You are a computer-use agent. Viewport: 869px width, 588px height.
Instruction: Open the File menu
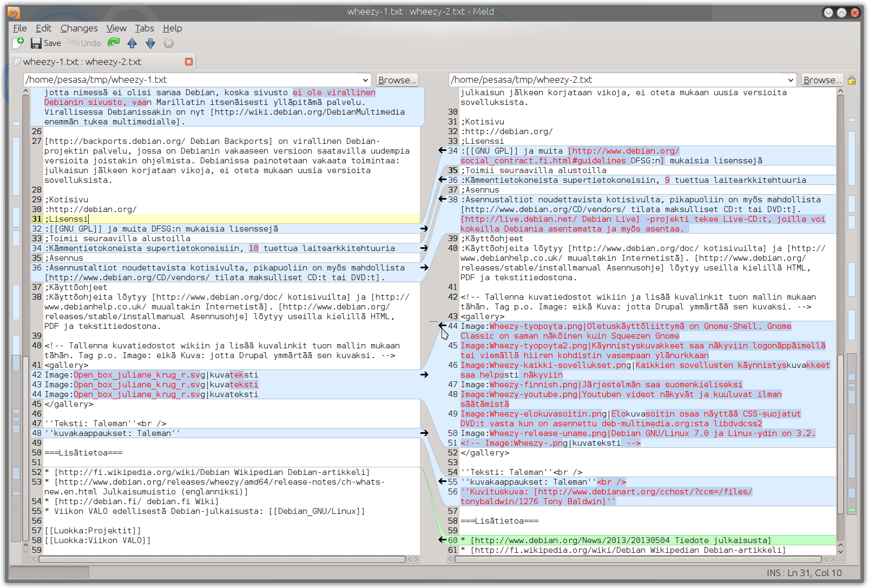[x=20, y=28]
